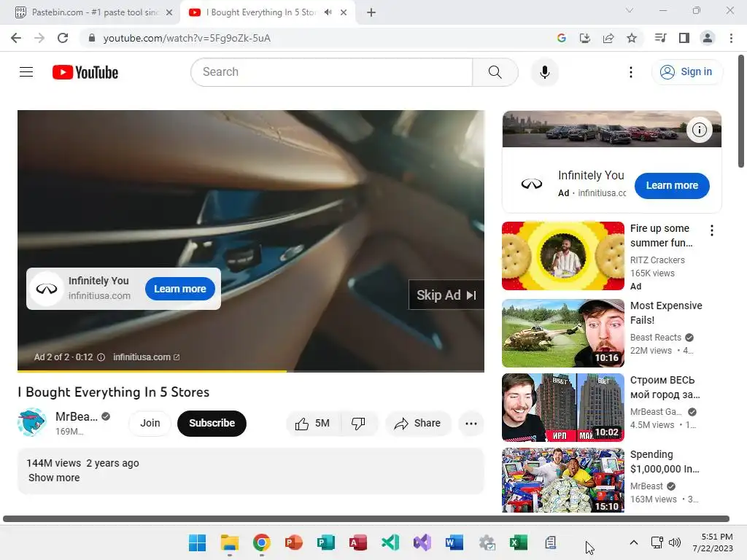Open info icon on sidebar ad banner
Viewport: 747px width, 560px height.
coord(699,130)
